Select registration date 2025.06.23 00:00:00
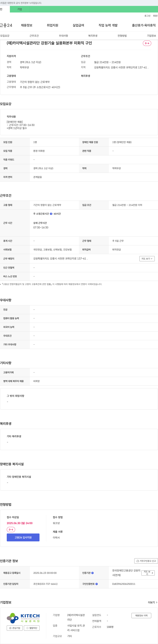Screen dimensions: 158x644 point(45,573)
